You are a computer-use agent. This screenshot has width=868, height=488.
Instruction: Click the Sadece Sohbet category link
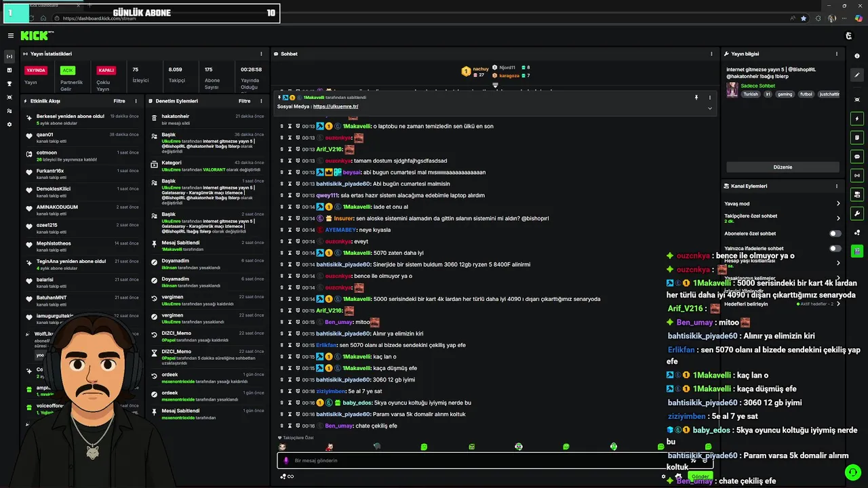tap(757, 86)
